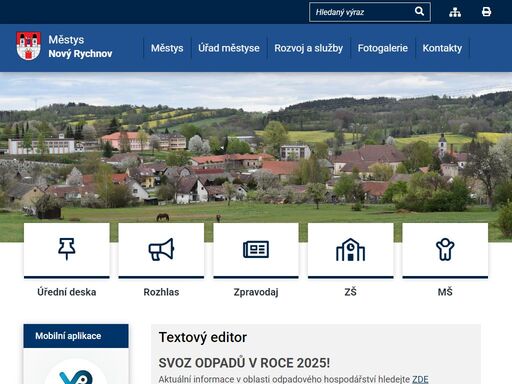Open the sitemap icon in top bar
Screen dimensions: 512x384
(x=455, y=12)
